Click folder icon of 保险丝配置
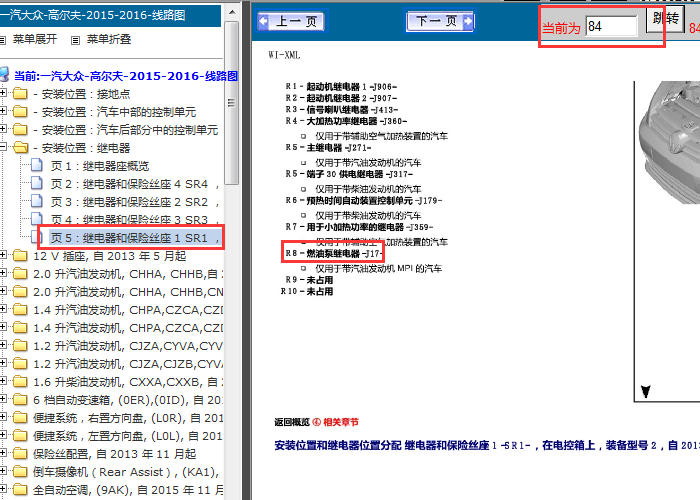700x500 pixels. pos(20,454)
